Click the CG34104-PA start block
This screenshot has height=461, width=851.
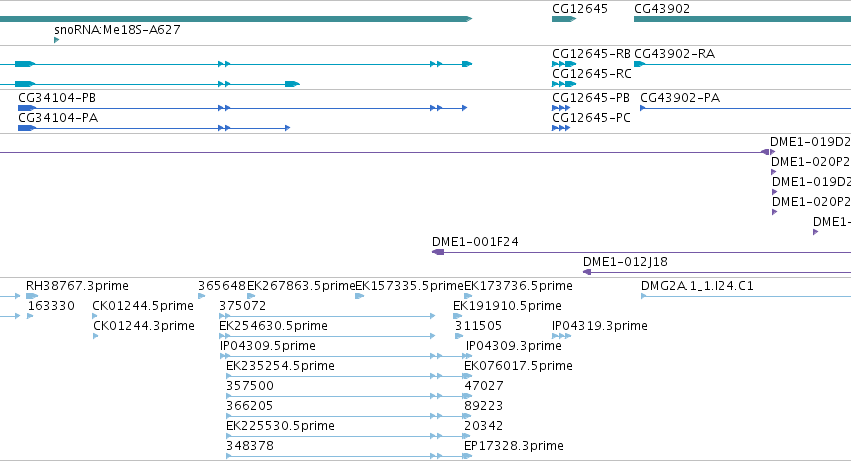27,128
